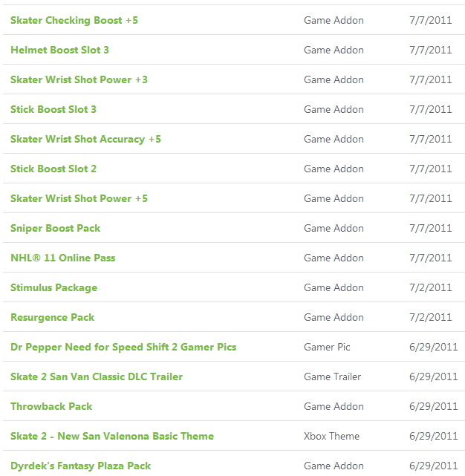
Task: Click the 7/2/2011 date of Stimulus Package
Action: (430, 287)
